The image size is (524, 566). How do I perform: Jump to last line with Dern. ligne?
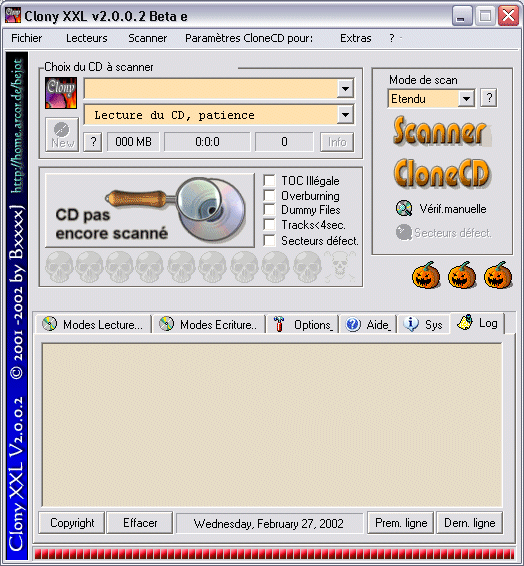[x=470, y=523]
